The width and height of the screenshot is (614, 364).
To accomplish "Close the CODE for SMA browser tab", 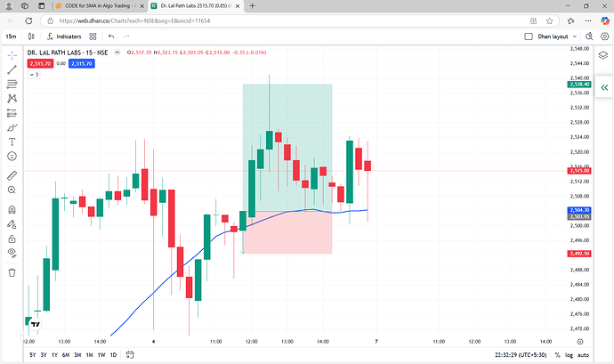I will coord(141,6).
